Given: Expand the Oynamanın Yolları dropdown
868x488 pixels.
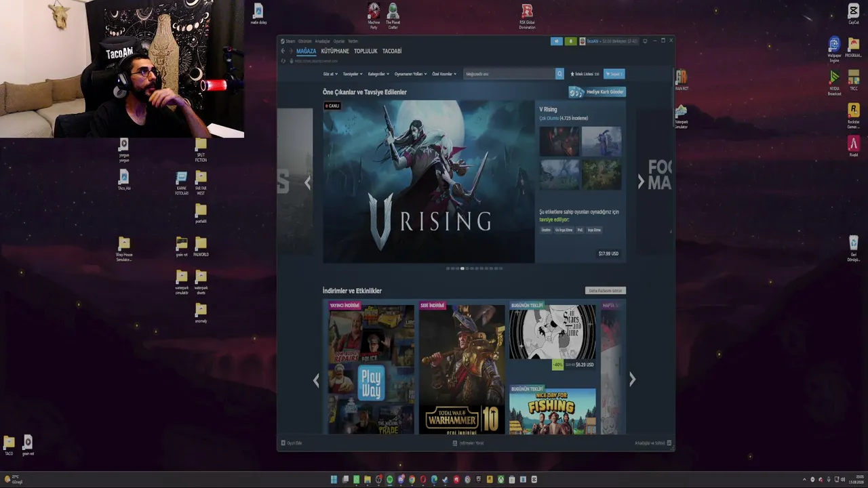Looking at the screenshot, I should [410, 74].
